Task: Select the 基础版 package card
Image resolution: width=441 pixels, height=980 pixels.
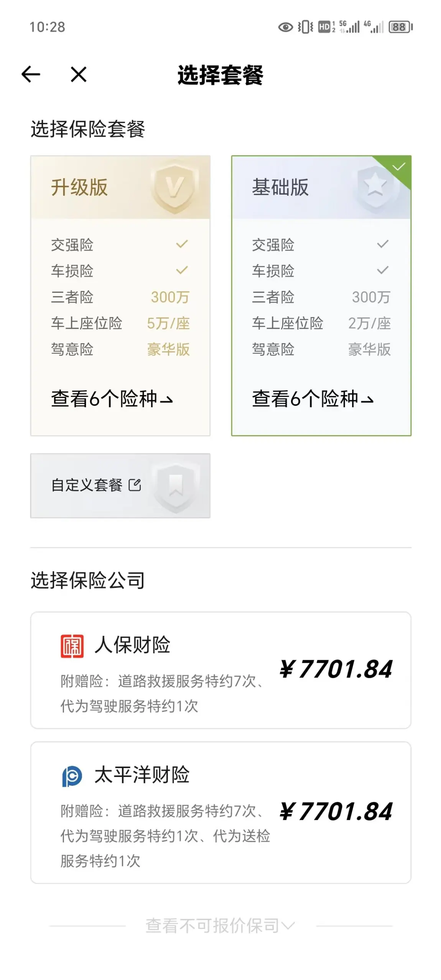Action: coord(321,296)
